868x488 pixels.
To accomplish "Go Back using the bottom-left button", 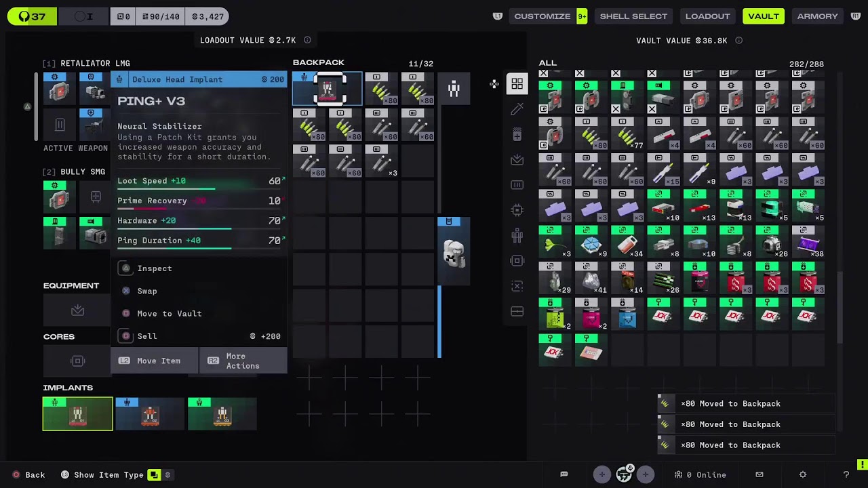I will pos(28,475).
